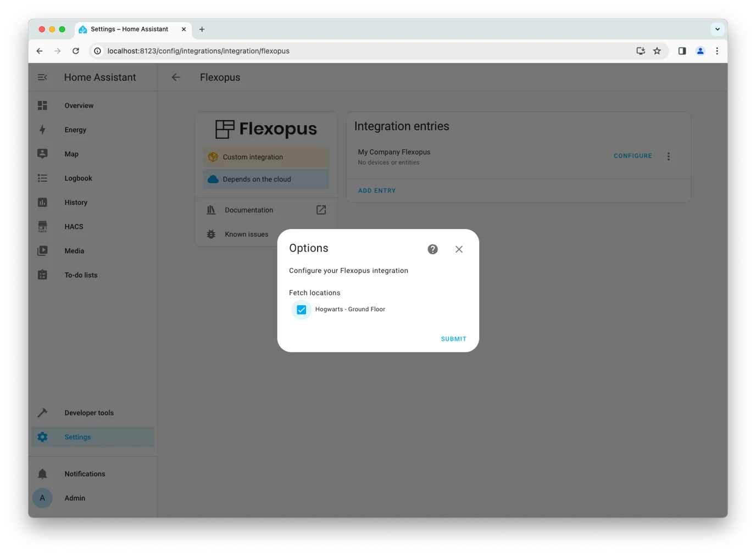Open the Chrome three-dot menu
Viewport: 756px width, 555px height.
717,51
